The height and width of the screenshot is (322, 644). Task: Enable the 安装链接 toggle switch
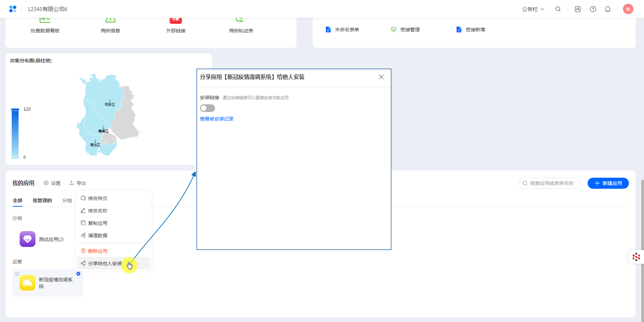pyautogui.click(x=207, y=108)
